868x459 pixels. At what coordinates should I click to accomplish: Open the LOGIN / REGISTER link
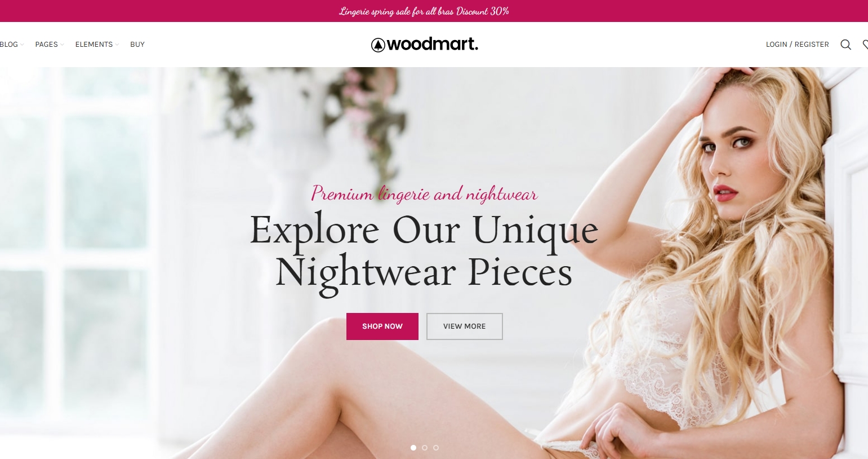tap(797, 45)
